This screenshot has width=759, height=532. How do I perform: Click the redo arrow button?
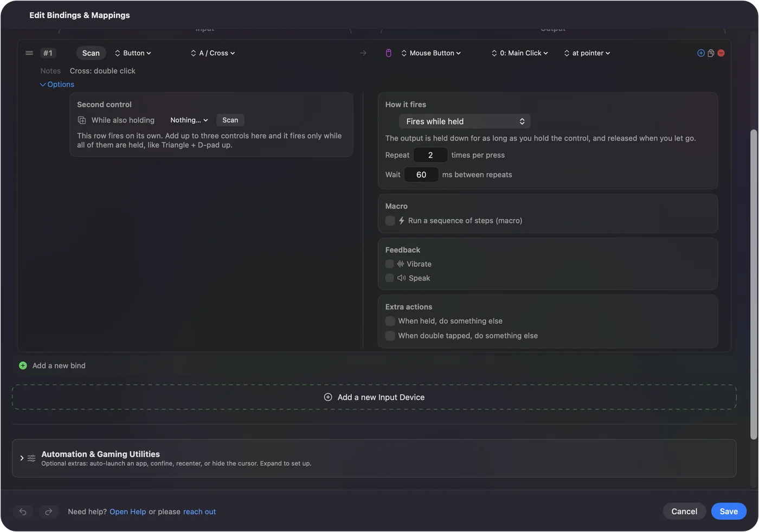[x=48, y=511]
